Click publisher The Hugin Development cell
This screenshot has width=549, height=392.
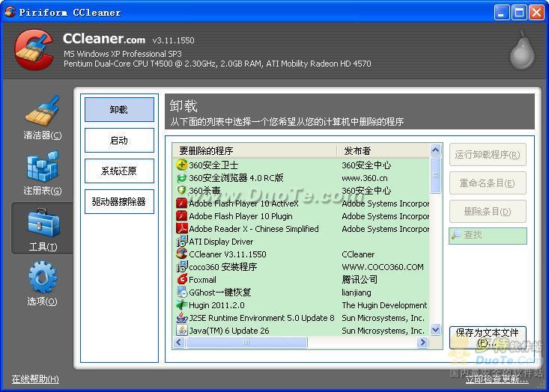coord(384,305)
